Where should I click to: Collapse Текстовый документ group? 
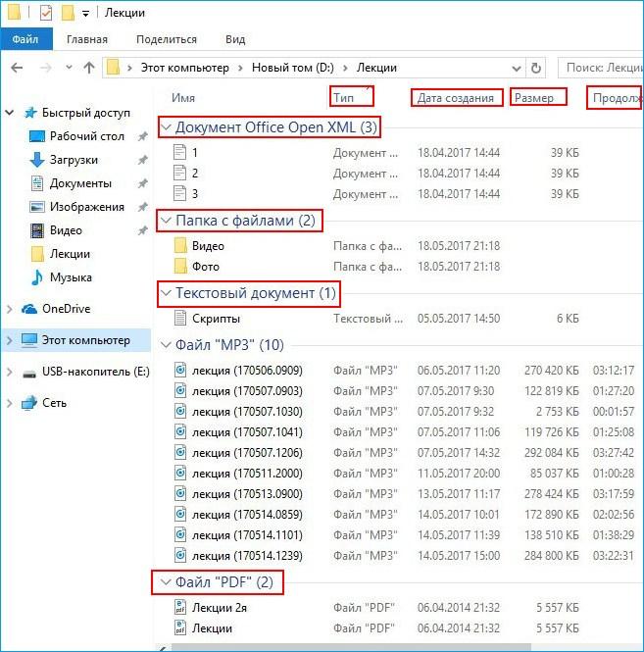(166, 293)
